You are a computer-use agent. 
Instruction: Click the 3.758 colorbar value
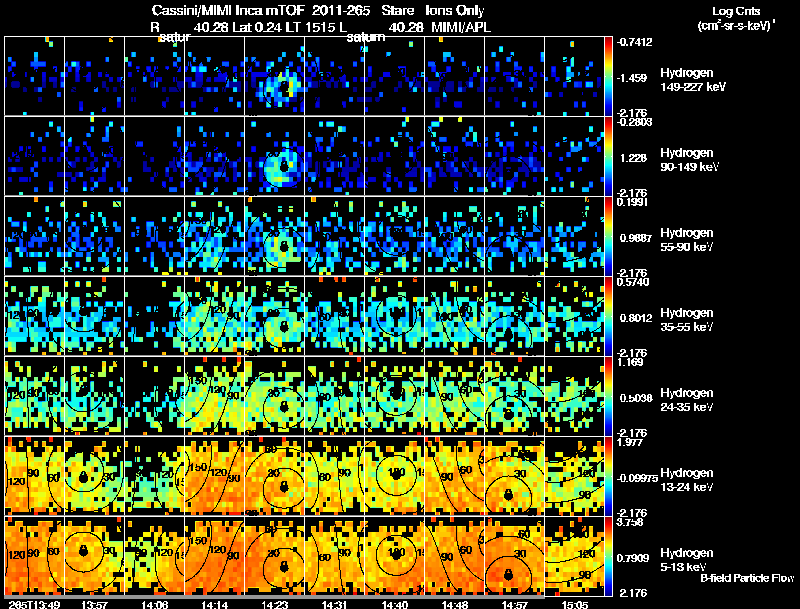coord(630,522)
